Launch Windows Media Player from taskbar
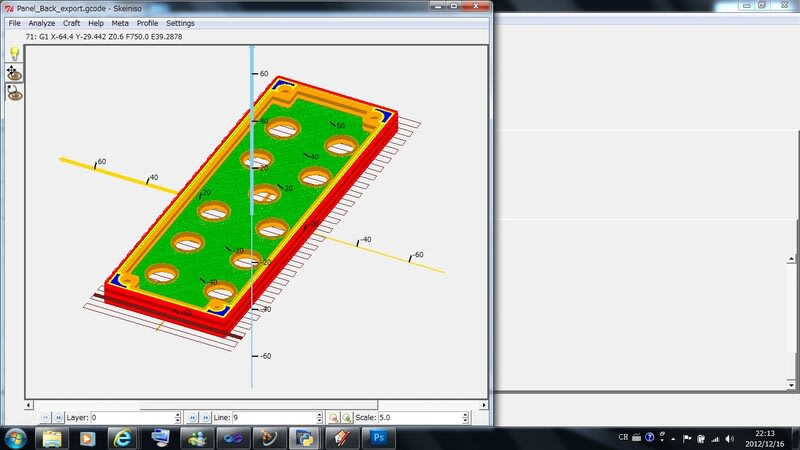 [x=87, y=438]
